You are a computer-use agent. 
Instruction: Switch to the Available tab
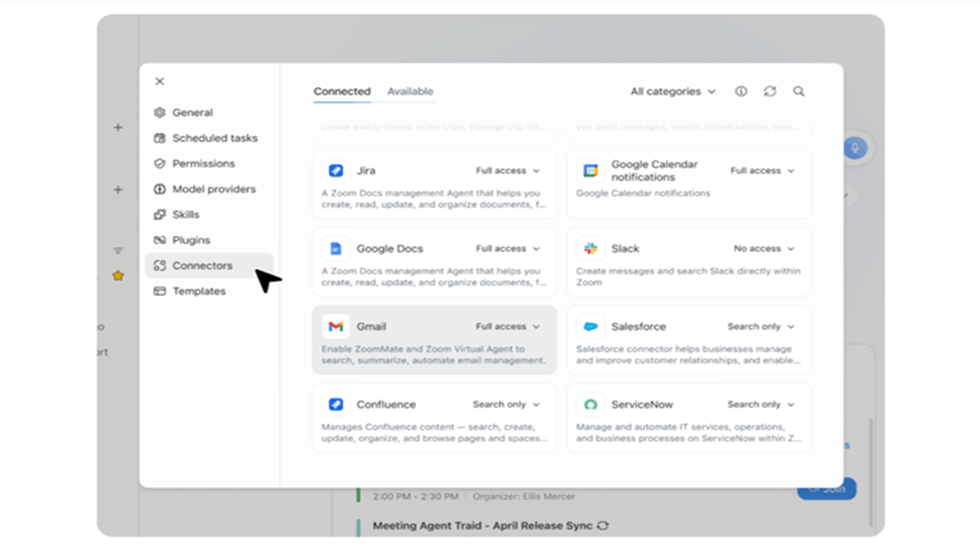410,91
